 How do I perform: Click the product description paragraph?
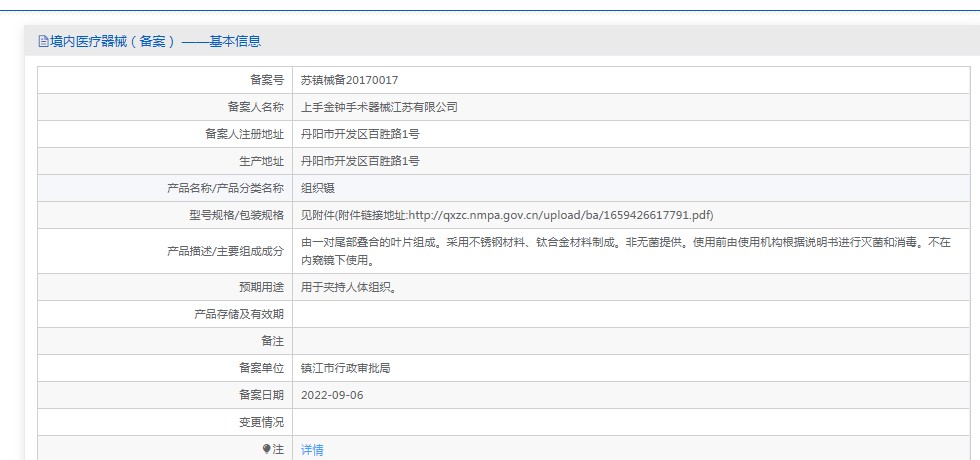pyautogui.click(x=626, y=251)
